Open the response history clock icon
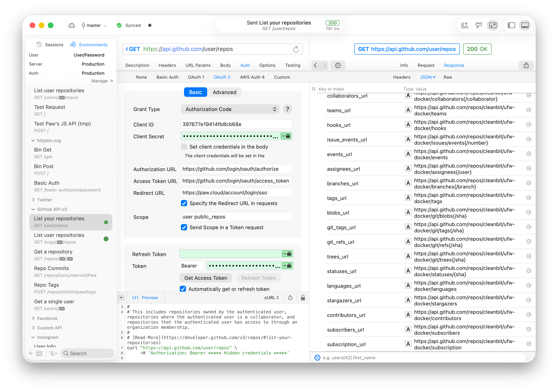Screen dimensions: 558x392 pyautogui.click(x=338, y=65)
